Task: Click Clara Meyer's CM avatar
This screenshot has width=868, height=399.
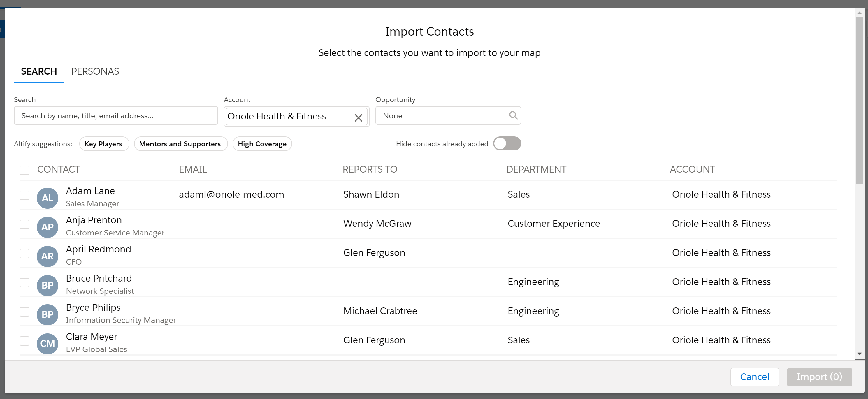Action: click(48, 344)
